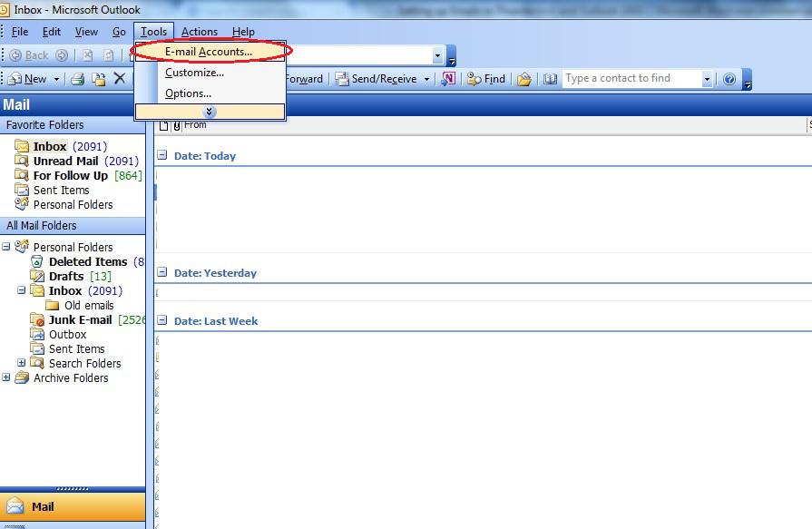Select Options in the Tools menu
The width and height of the screenshot is (812, 529).
pos(210,93)
